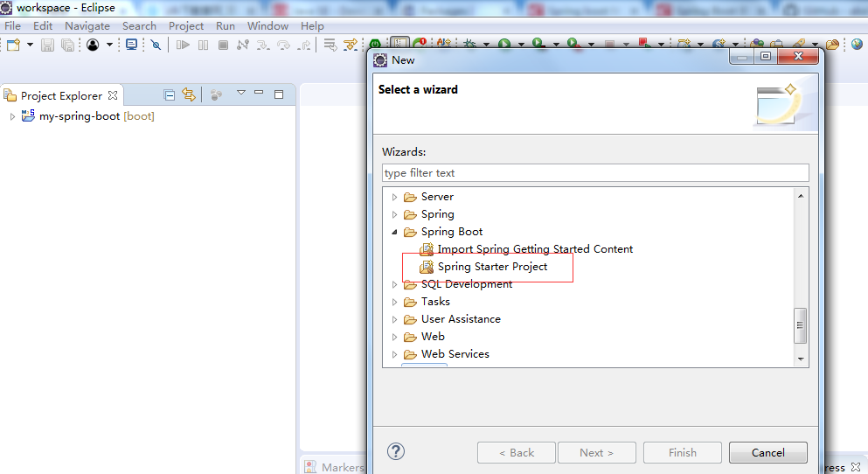The image size is (868, 474).
Task: Open the Window menu
Action: (267, 26)
